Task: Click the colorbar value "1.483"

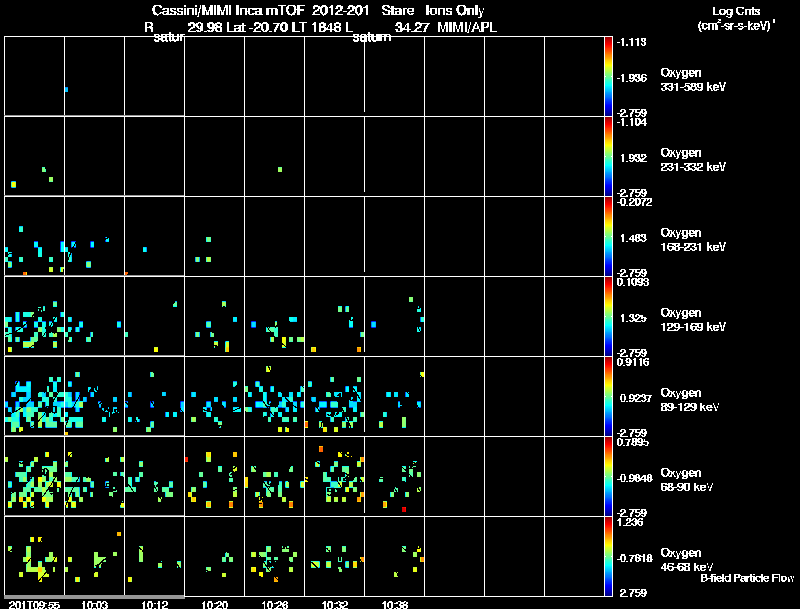Action: pyautogui.click(x=633, y=238)
